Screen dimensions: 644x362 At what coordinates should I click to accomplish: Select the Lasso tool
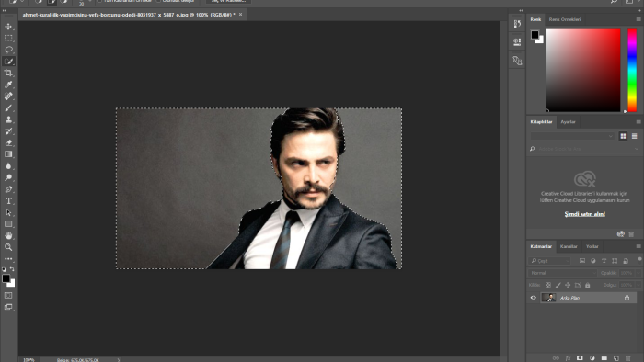8,50
